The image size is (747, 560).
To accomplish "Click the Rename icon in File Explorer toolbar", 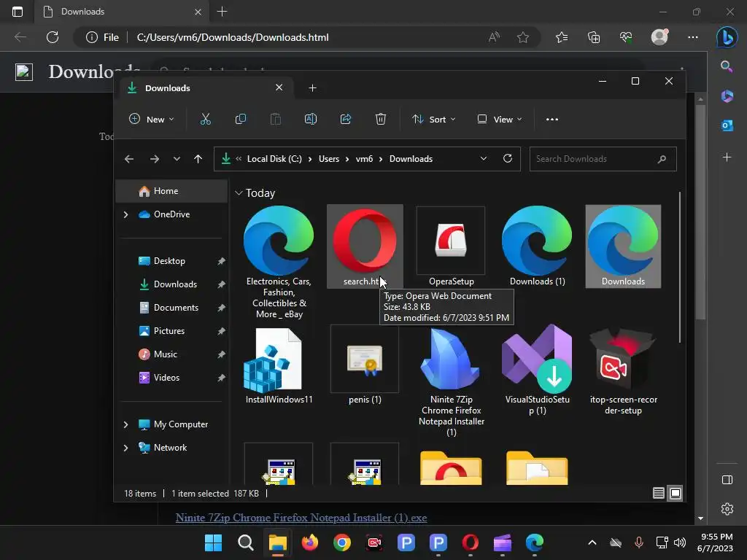I will pos(311,119).
